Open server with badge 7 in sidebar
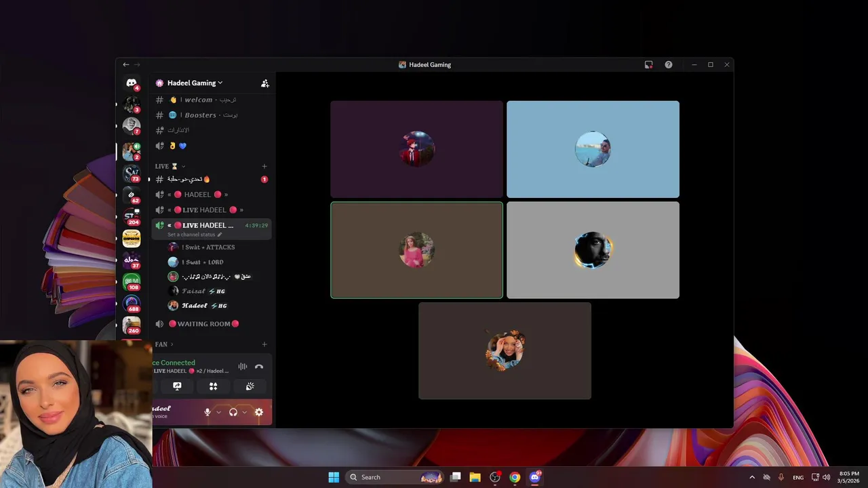The image size is (868, 488). pyautogui.click(x=131, y=126)
